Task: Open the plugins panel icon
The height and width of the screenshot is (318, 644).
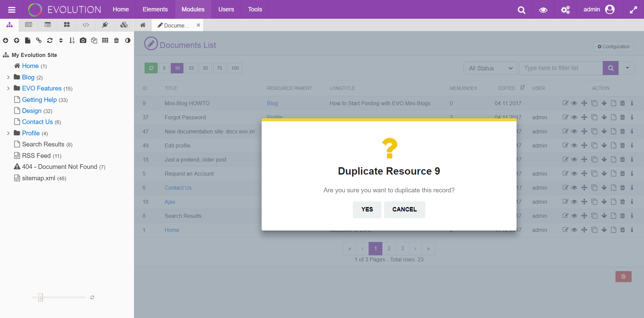Action: click(105, 25)
